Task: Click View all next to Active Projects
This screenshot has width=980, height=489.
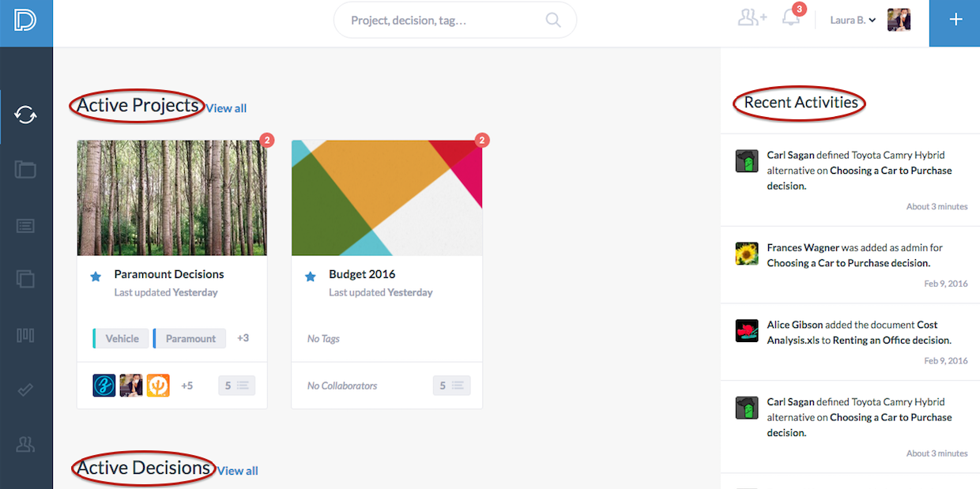Action: coord(226,108)
